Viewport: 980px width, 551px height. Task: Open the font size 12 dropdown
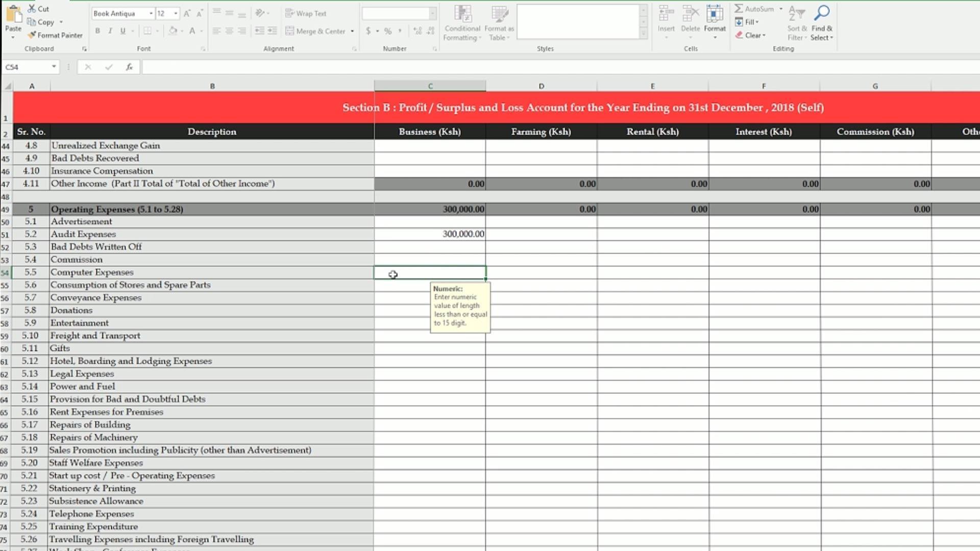(176, 14)
